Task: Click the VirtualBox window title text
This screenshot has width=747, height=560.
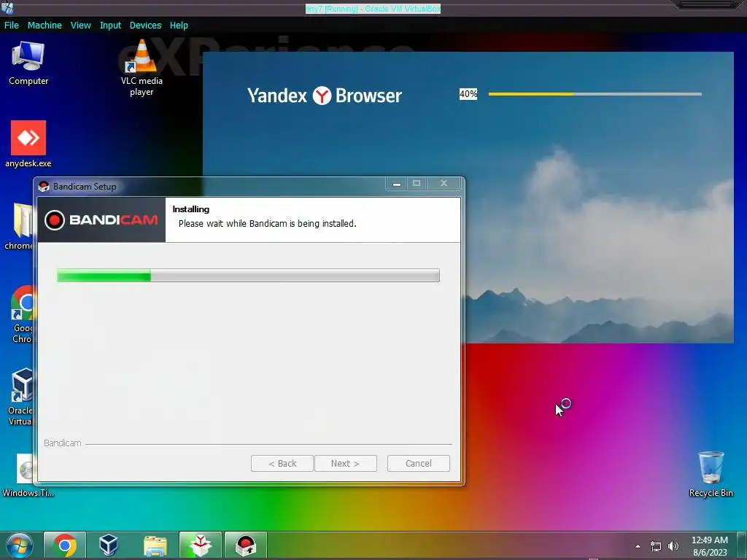Action: click(x=373, y=9)
